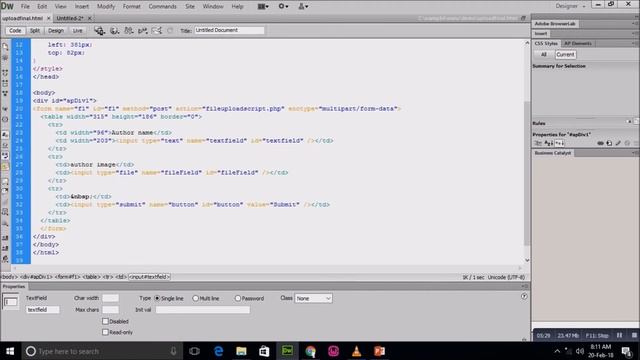Click the Format Source Code coding icon
The height and width of the screenshot is (360, 640).
[x=5, y=259]
